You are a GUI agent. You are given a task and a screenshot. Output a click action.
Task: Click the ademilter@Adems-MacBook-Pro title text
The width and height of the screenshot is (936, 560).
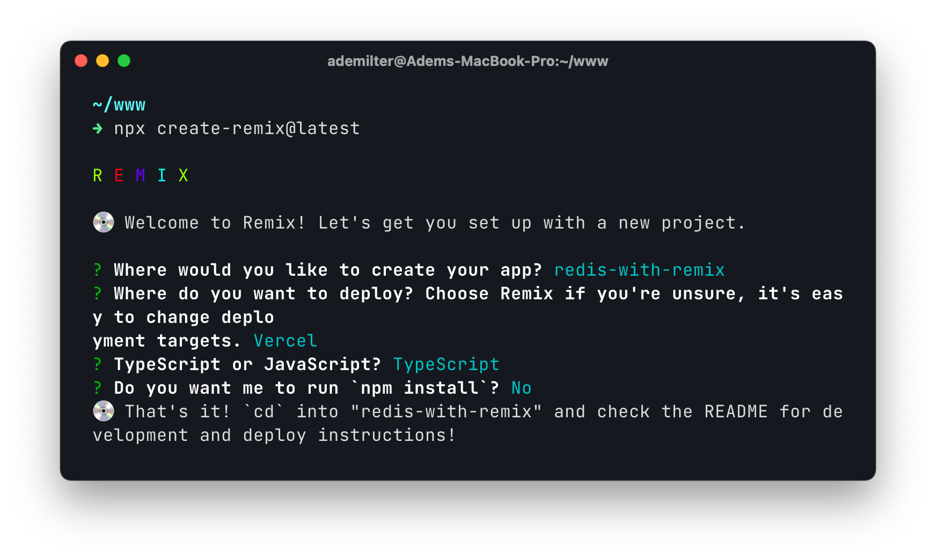coord(467,61)
